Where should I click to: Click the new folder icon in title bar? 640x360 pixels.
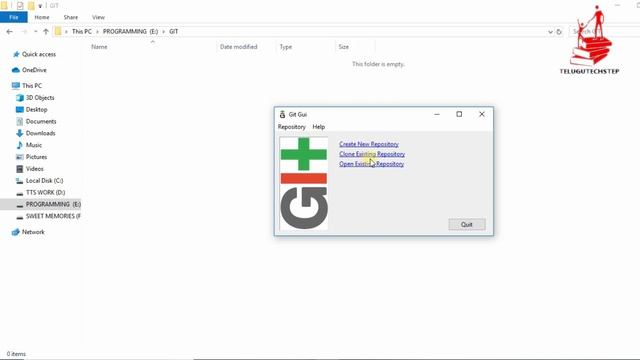pos(31,6)
